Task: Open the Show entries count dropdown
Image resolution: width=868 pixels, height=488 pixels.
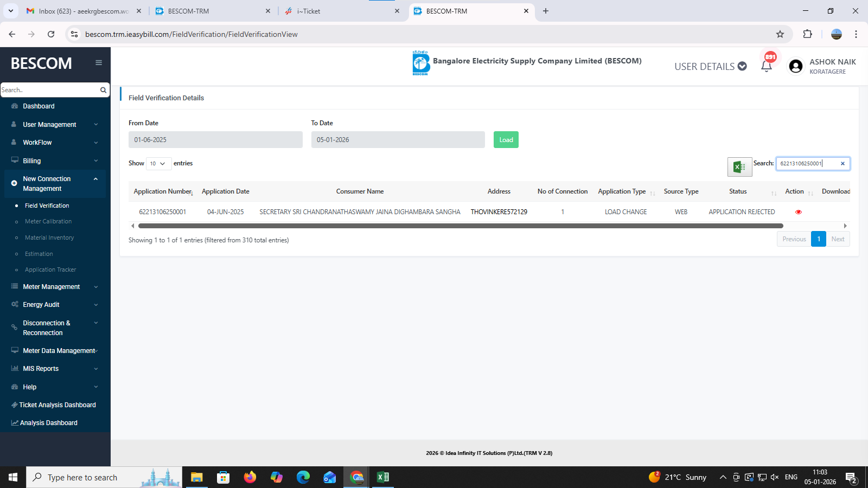Action: (x=158, y=164)
